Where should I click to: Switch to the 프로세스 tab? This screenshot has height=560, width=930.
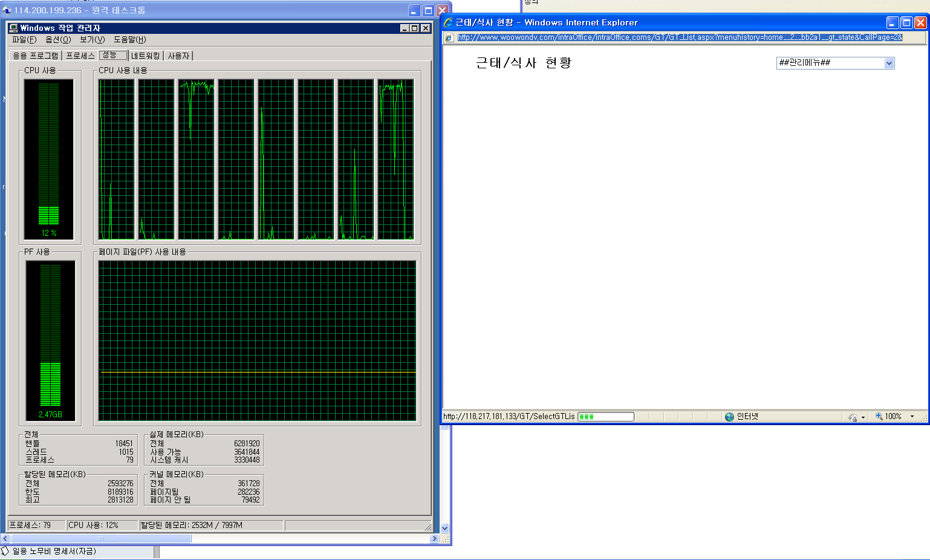point(80,56)
